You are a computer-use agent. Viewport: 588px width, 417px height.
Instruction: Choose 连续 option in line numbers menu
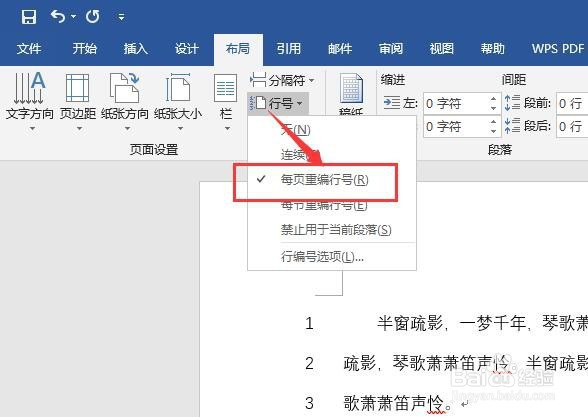point(332,154)
